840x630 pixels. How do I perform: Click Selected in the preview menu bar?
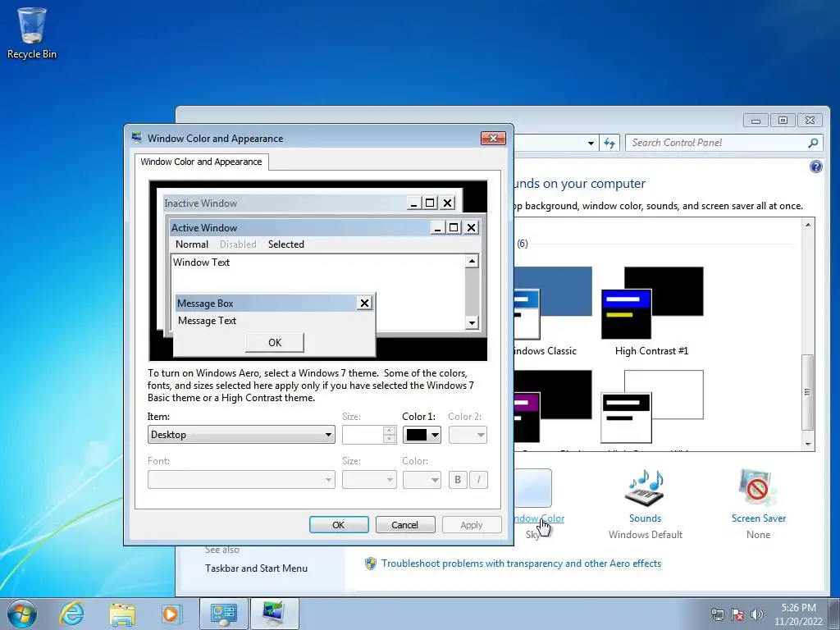click(x=286, y=244)
